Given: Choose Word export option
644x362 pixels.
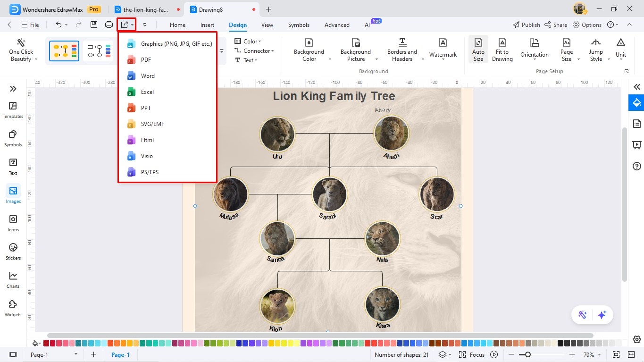Looking at the screenshot, I should click(x=167, y=76).
